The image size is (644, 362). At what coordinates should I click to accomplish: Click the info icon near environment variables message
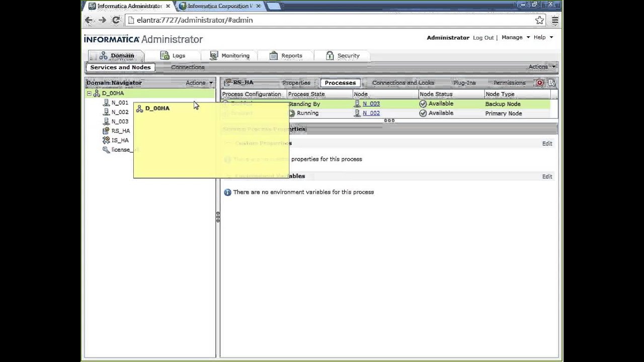[x=227, y=193]
